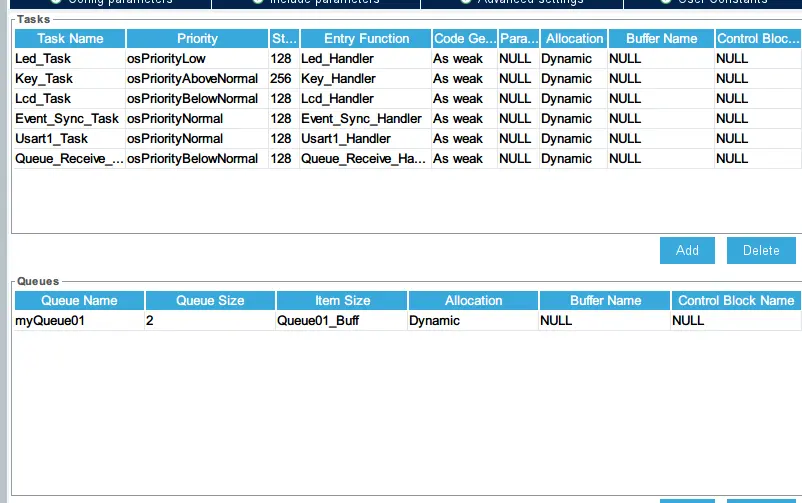Click the Priority column header

click(197, 38)
